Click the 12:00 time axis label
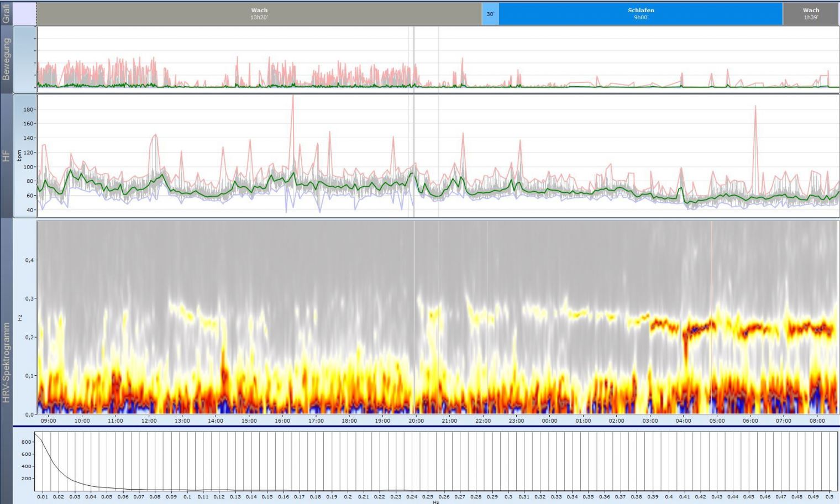This screenshot has height=504, width=840. coord(149,421)
